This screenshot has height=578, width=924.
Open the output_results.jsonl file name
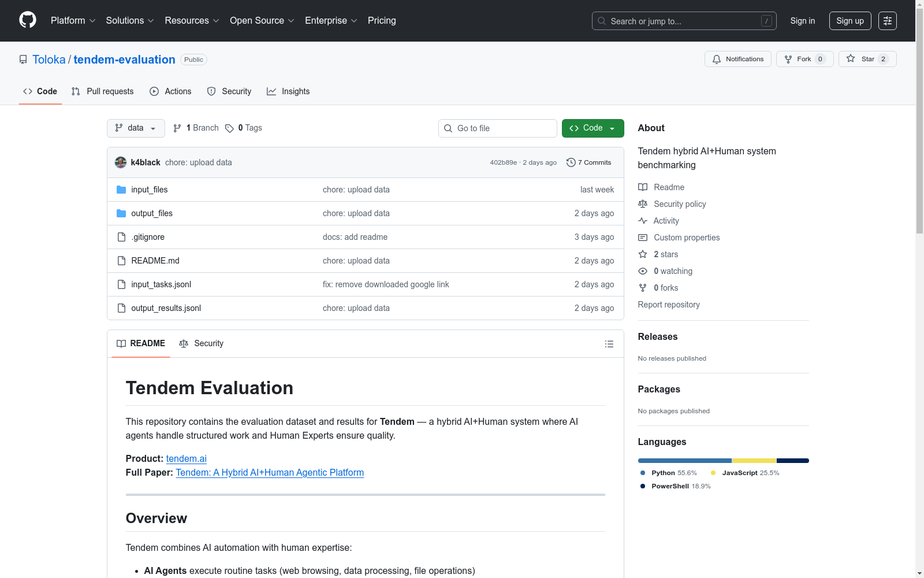coord(166,308)
